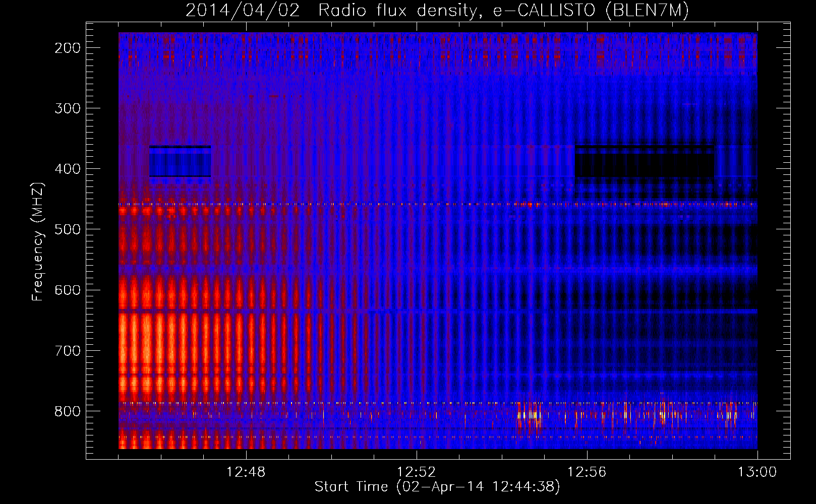Click the small blue masked block near 12:46

180,161
